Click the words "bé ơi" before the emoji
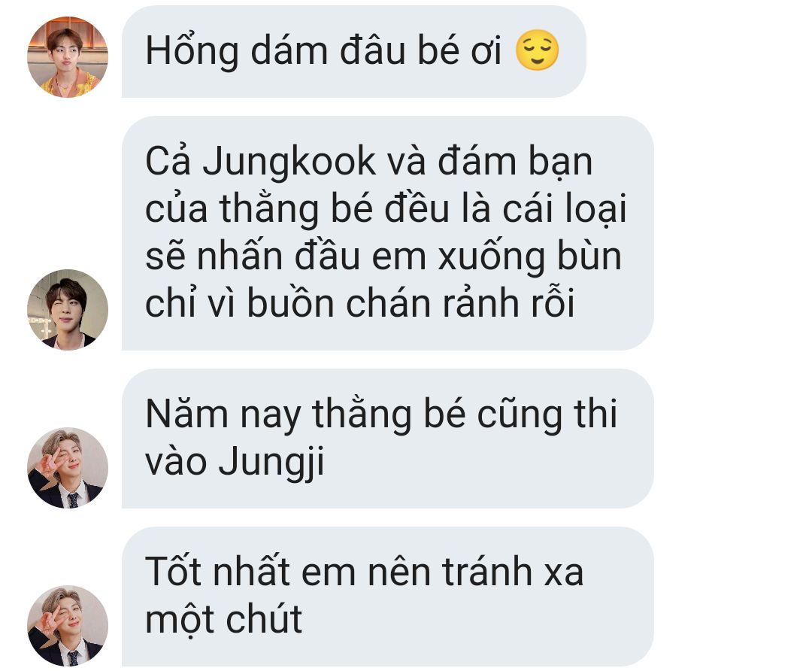 pos(460,51)
